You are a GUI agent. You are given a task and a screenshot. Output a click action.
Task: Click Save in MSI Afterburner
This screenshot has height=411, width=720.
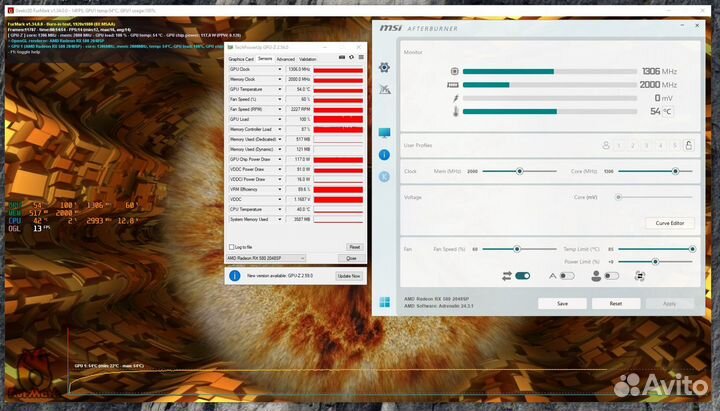(562, 304)
